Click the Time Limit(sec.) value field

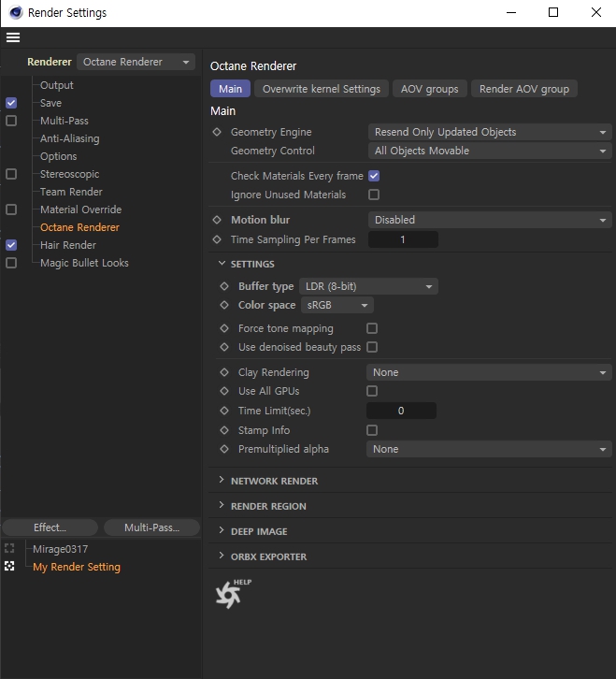(x=401, y=411)
